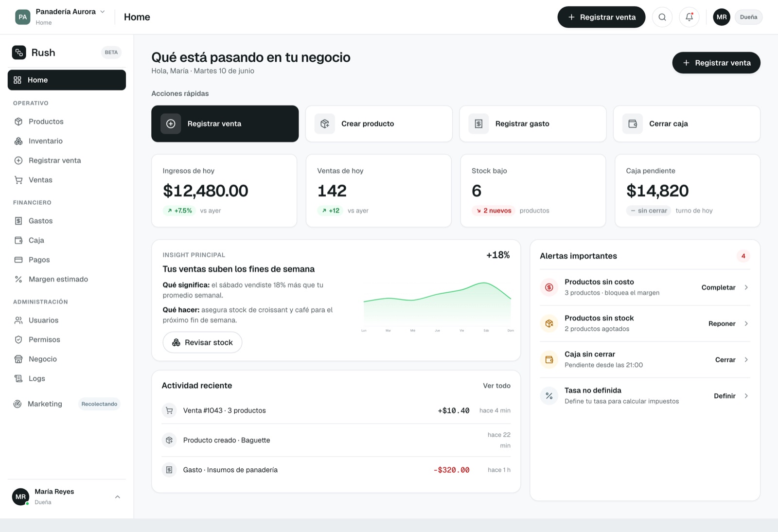Click the dollar icon beside Productos sin costo
The image size is (778, 532).
pyautogui.click(x=549, y=287)
